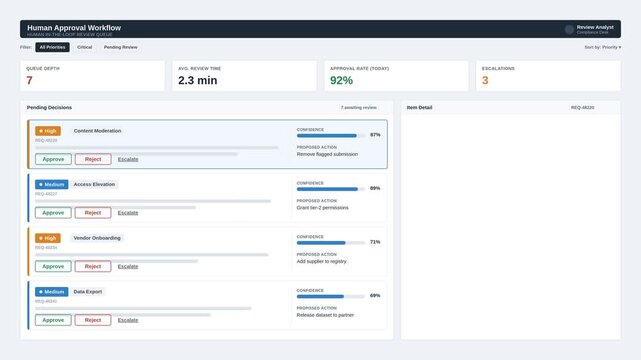The height and width of the screenshot is (360, 641).
Task: Click the request ID in Item Detail header
Action: tap(583, 107)
